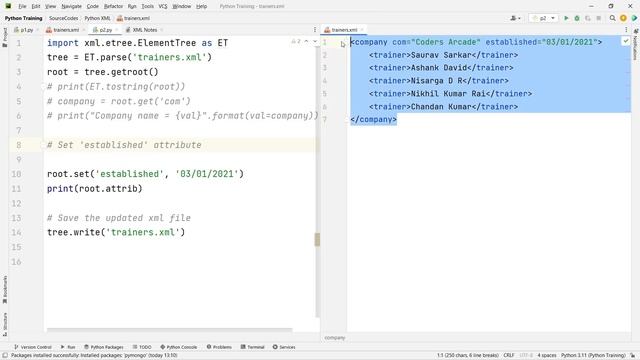Close the p2.py tab

pos(117,30)
